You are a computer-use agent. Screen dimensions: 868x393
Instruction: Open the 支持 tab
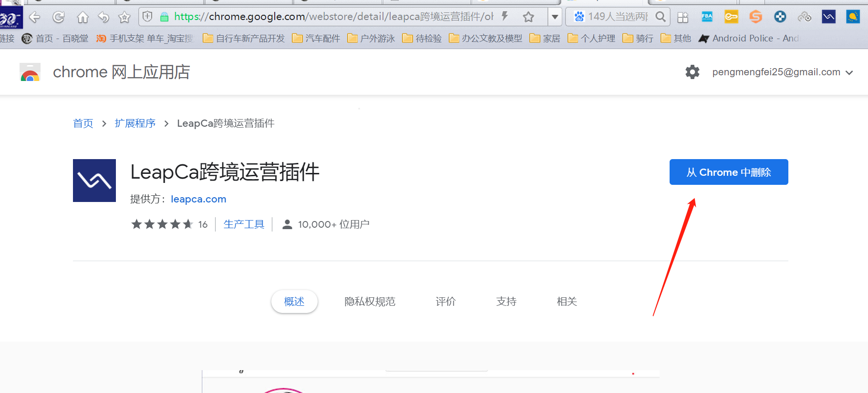click(x=506, y=302)
